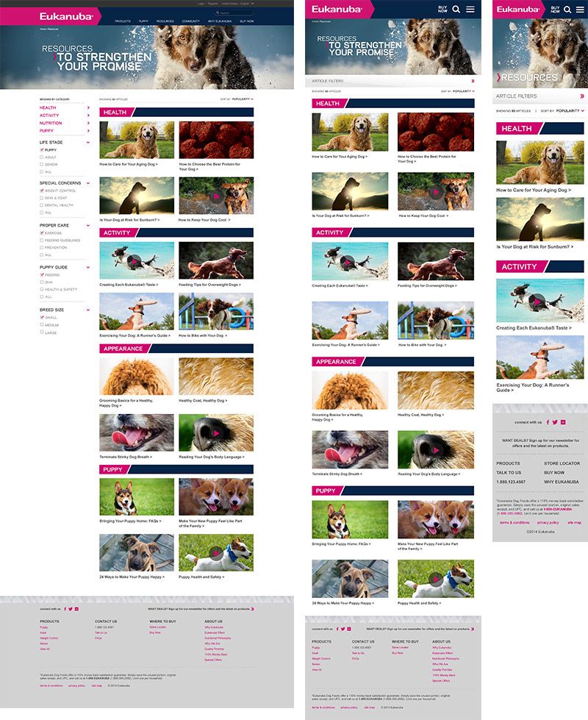
Task: Open the Resources menu in the desktop layout nav
Action: (165, 21)
